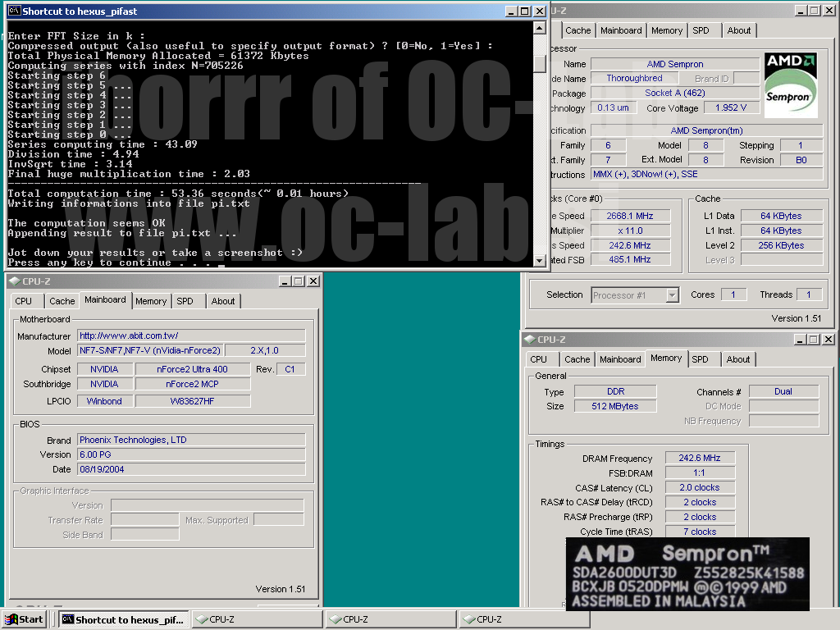Screen dimensions: 840x630
Task: Click the third CPU-Z taskbar button
Action: (524, 619)
